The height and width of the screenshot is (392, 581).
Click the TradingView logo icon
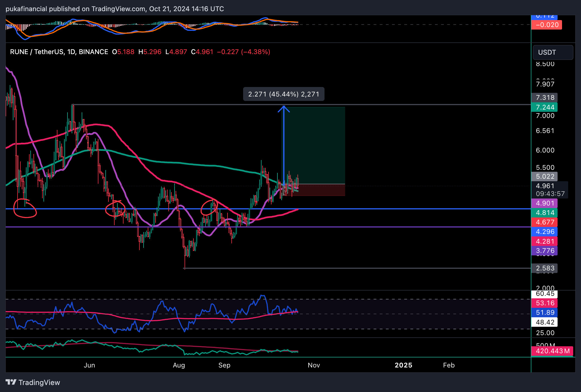[11, 382]
